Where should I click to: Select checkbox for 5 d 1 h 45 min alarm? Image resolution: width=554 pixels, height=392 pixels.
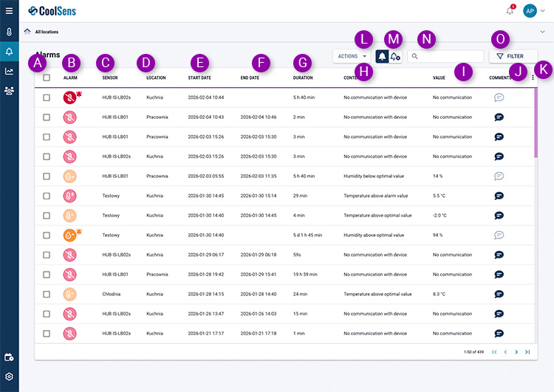point(47,235)
